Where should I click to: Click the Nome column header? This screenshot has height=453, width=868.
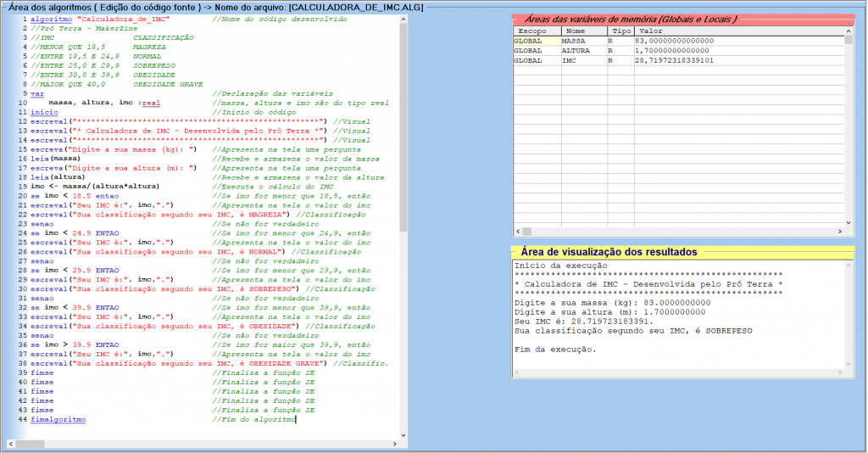583,31
